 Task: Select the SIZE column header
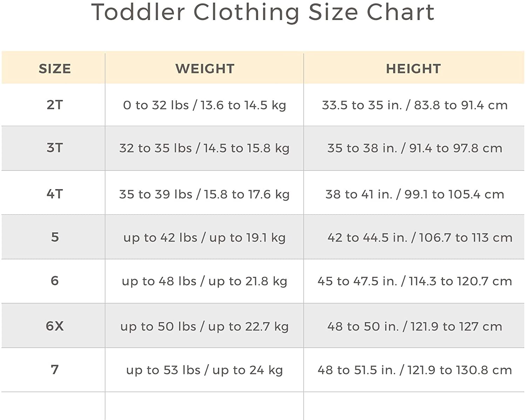[55, 69]
